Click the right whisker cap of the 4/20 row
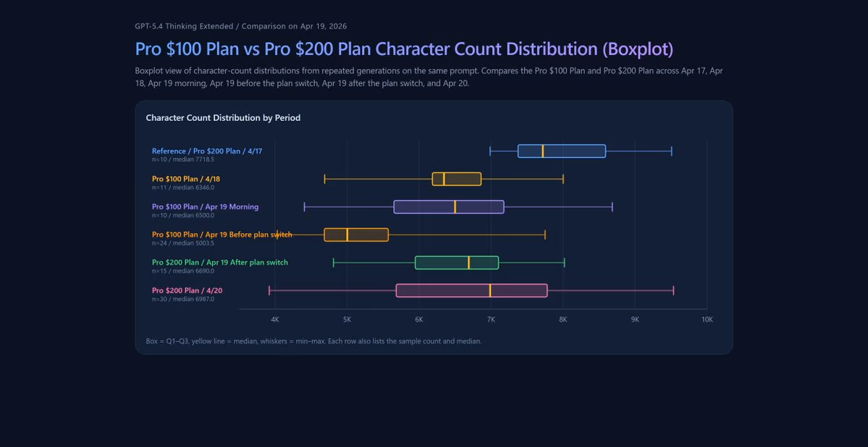The height and width of the screenshot is (447, 868). pos(673,291)
